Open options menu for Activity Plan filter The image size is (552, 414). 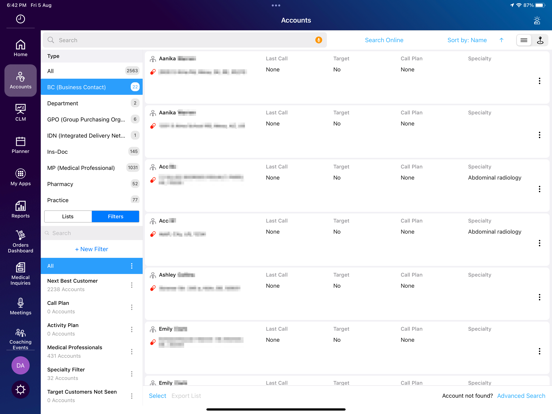pyautogui.click(x=132, y=329)
